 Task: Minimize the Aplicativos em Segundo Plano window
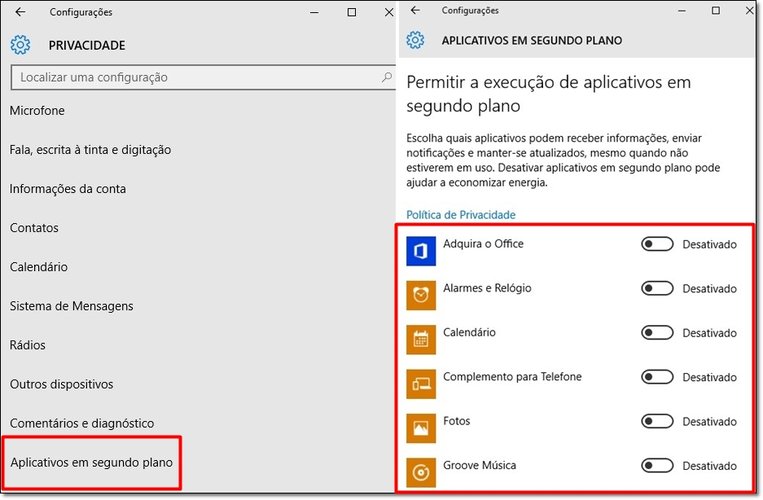click(x=682, y=11)
